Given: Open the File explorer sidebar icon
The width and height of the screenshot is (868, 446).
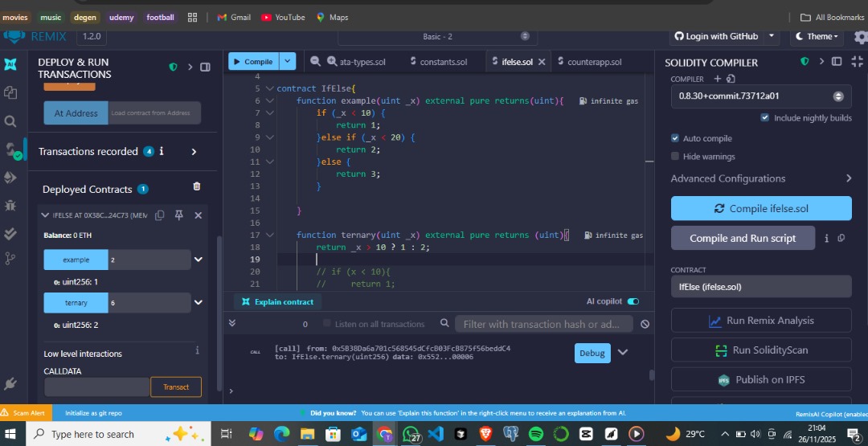Looking at the screenshot, I should [10, 92].
